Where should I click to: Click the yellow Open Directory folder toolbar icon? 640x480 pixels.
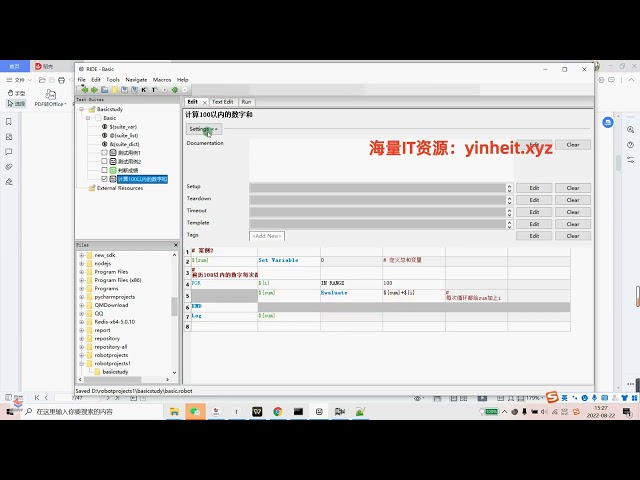(x=115, y=90)
